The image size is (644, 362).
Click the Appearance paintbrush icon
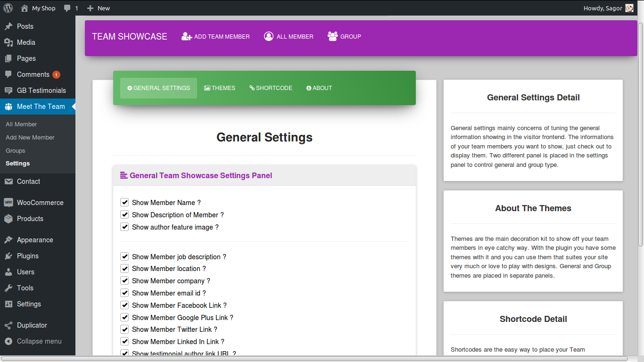click(8, 240)
